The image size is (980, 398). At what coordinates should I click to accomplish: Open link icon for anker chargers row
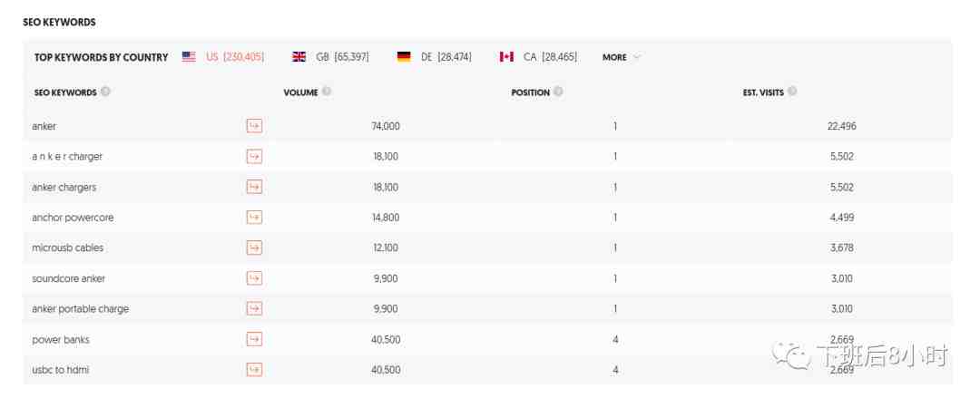(x=254, y=187)
